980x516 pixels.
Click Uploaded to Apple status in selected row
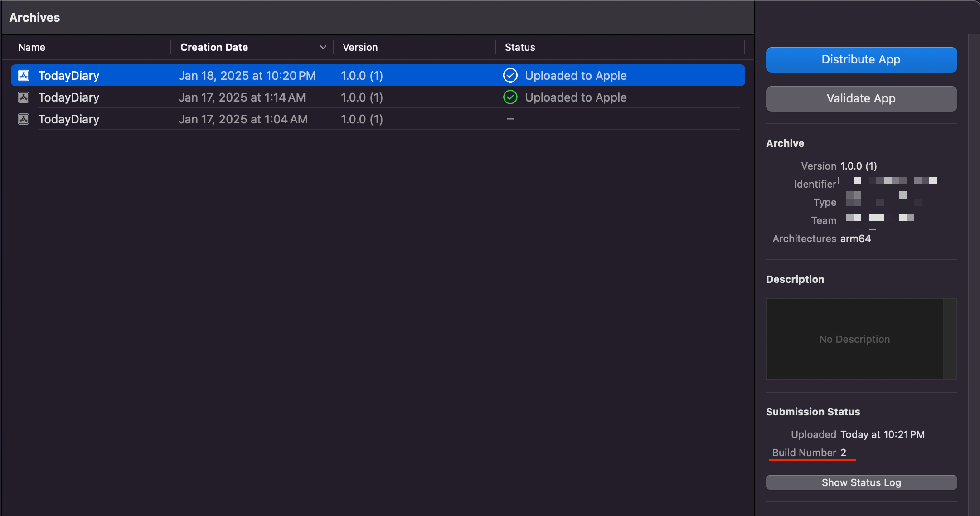click(x=576, y=76)
